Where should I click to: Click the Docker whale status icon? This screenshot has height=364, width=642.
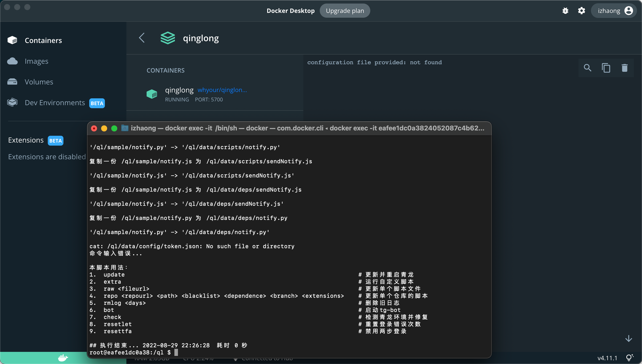click(63, 358)
